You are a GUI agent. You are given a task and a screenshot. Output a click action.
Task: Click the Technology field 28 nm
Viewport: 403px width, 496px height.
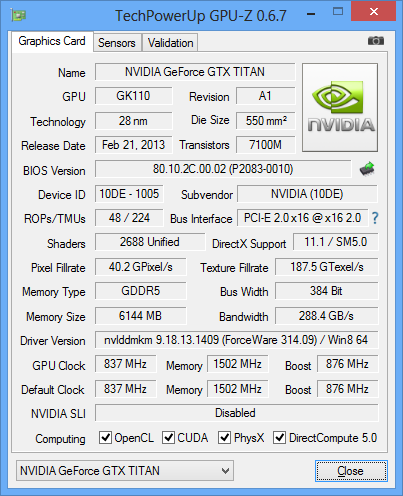133,121
